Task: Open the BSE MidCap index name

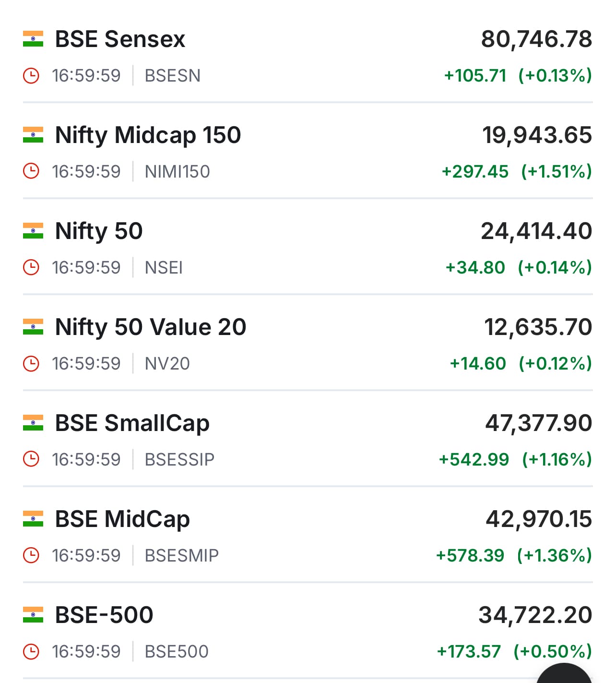Action: coord(122,519)
